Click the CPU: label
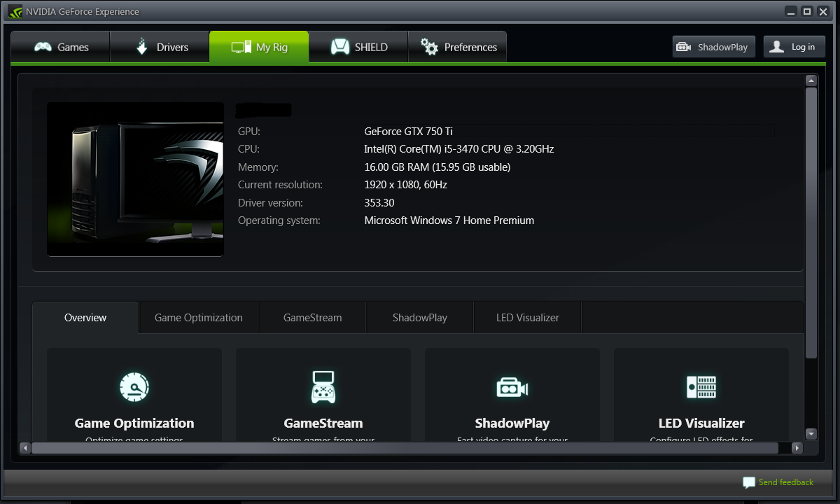 pyautogui.click(x=248, y=149)
